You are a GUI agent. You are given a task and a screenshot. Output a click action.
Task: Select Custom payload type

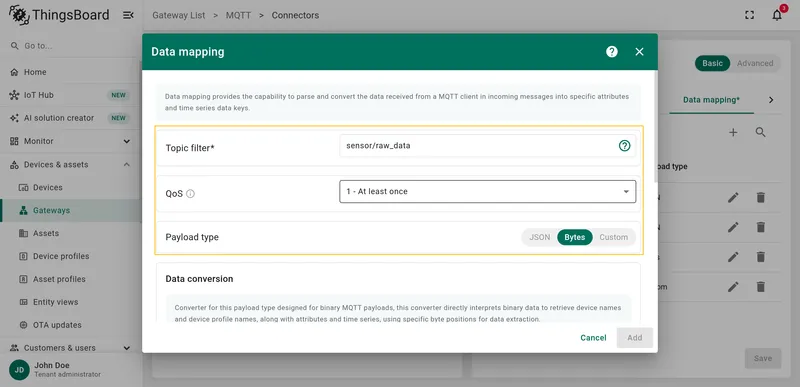click(x=614, y=237)
